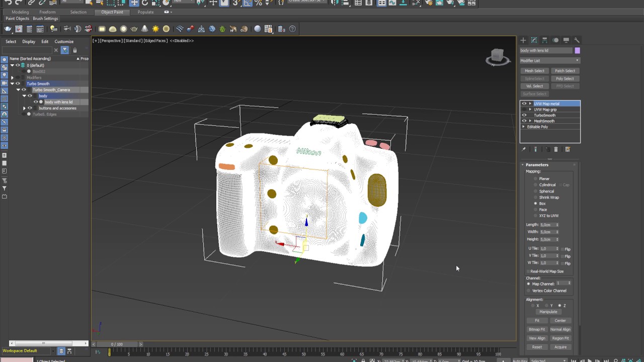Toggle the lock selection icon in explorer
This screenshot has height=362, width=644.
[75, 50]
